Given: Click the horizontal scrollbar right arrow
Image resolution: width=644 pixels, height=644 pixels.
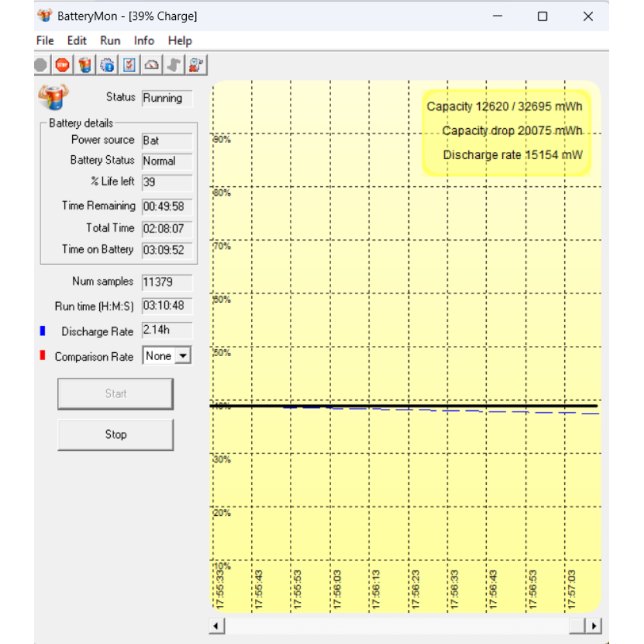Looking at the screenshot, I should click(x=593, y=625).
